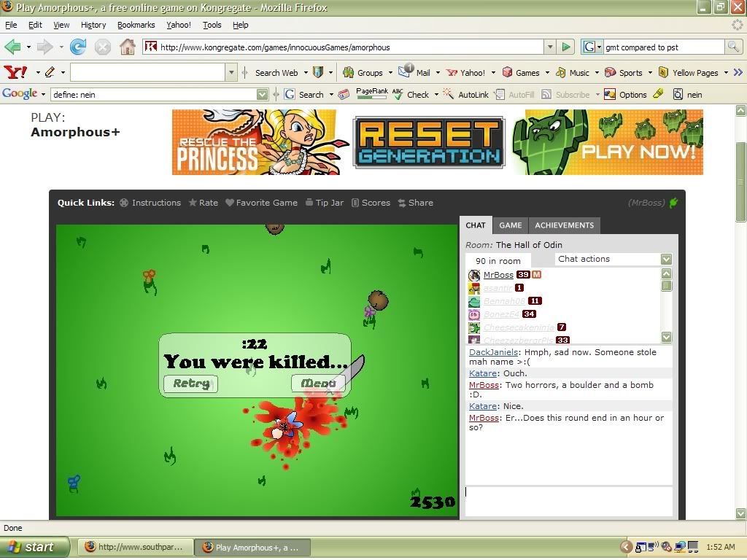This screenshot has width=747, height=560.
Task: Open the Tip Jar link
Action: [324, 203]
